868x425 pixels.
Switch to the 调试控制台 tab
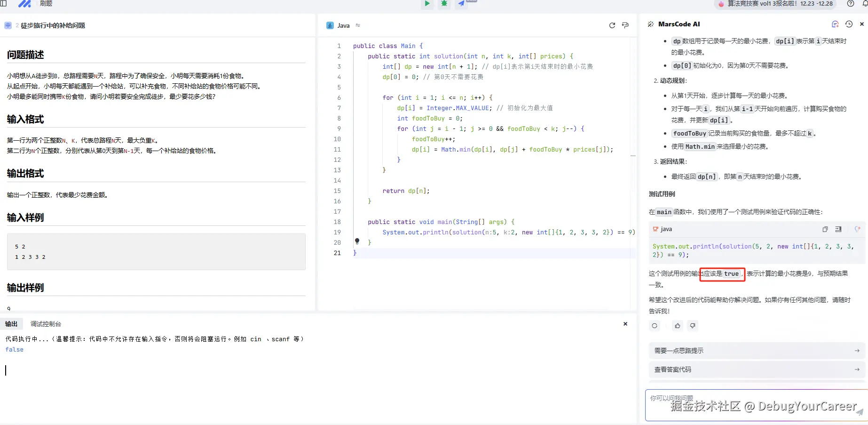pyautogui.click(x=45, y=324)
